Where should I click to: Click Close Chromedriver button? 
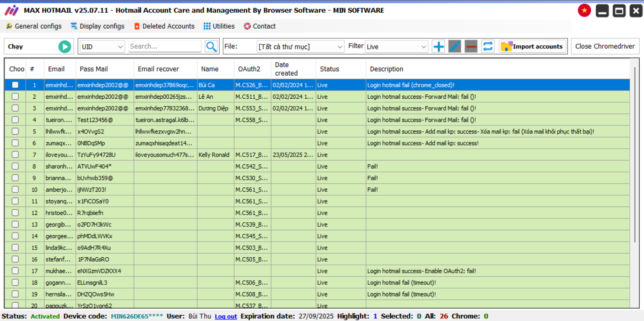605,46
